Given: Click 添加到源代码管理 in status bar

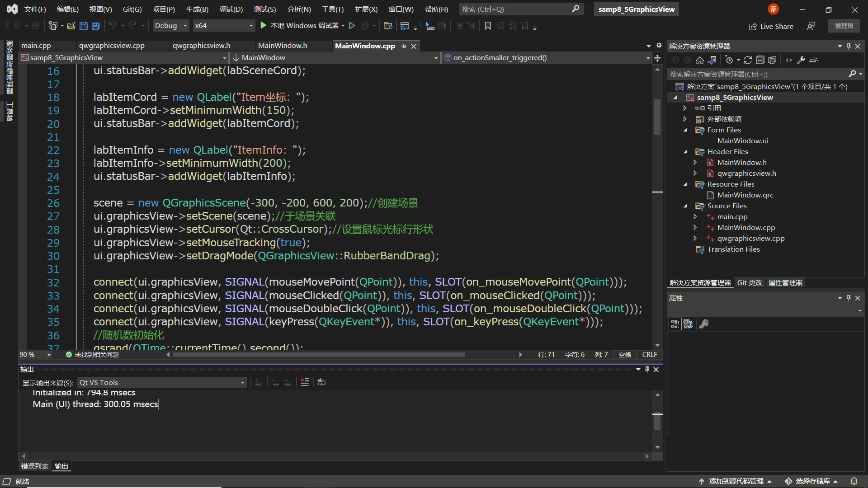Looking at the screenshot, I should point(736,481).
